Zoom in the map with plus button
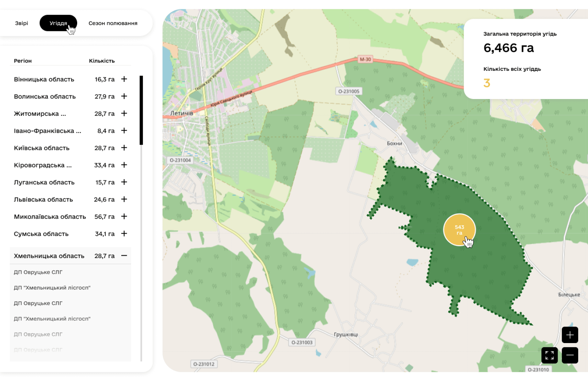This screenshot has width=588, height=382. click(x=570, y=335)
